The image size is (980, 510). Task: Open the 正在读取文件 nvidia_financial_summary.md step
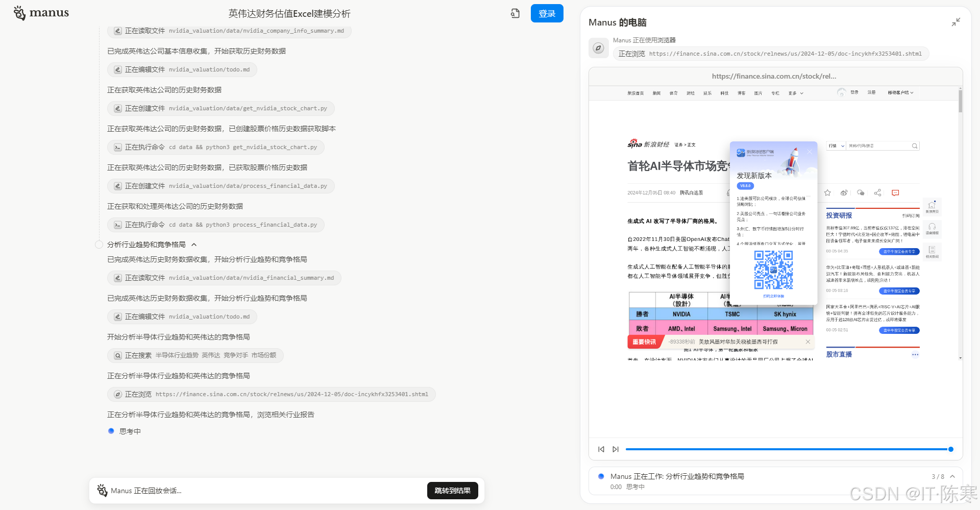(x=224, y=278)
